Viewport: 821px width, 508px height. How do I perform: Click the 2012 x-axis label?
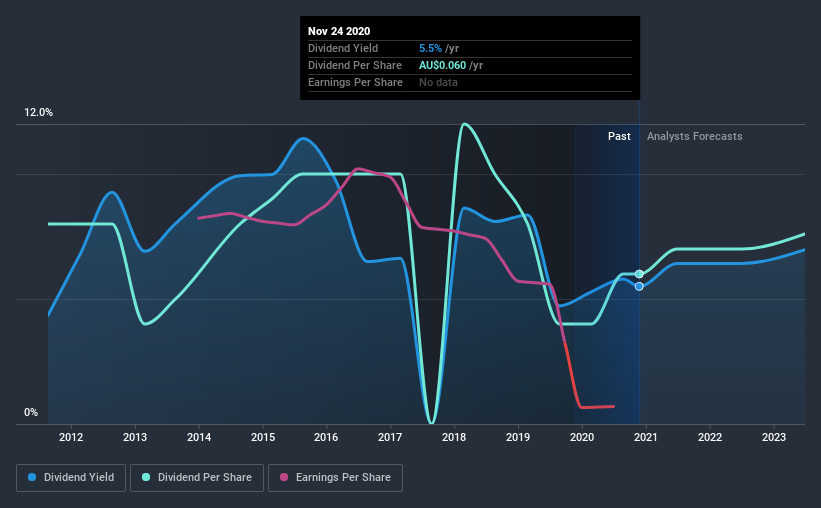pyautogui.click(x=71, y=437)
